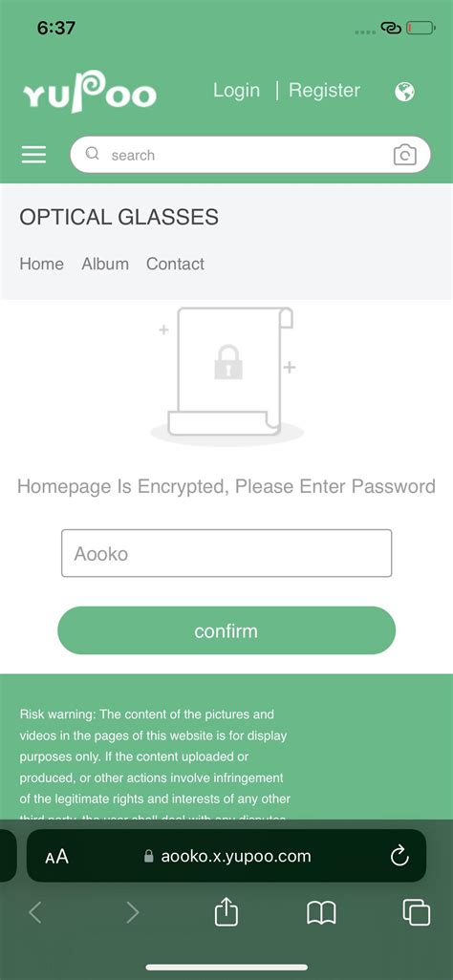Viewport: 453px width, 980px height.
Task: Go forward with the right arrow
Action: tap(133, 912)
